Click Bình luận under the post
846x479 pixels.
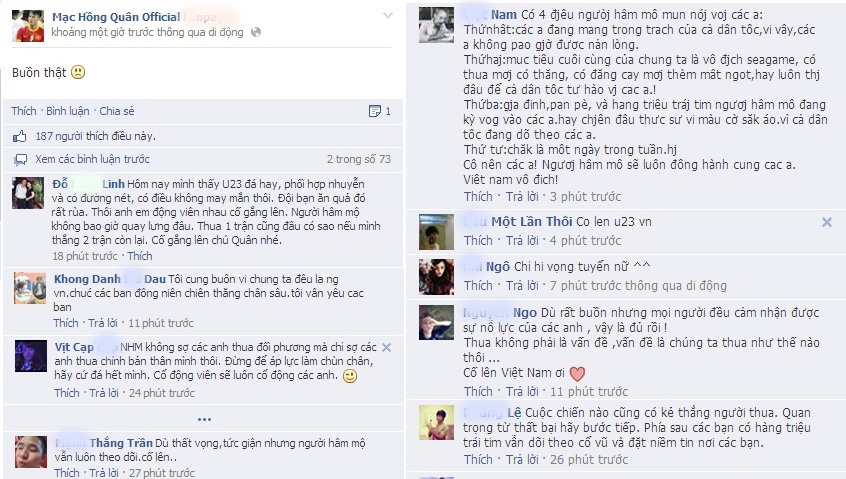(x=67, y=111)
